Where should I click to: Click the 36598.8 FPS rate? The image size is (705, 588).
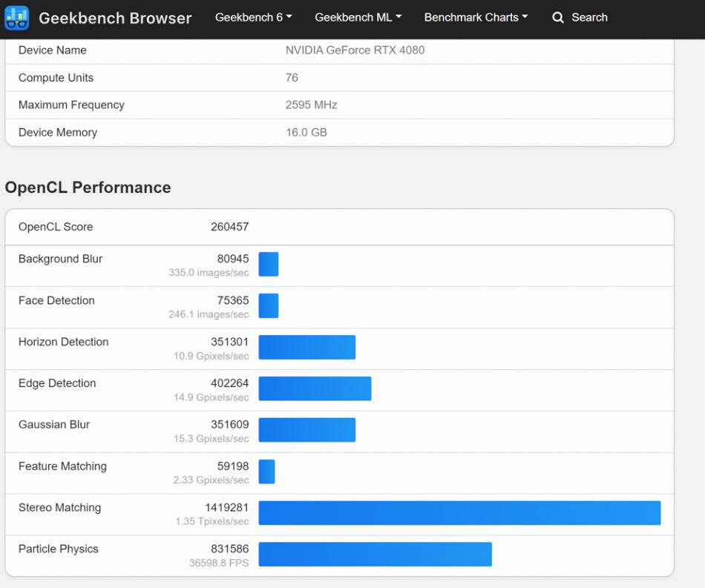219,563
